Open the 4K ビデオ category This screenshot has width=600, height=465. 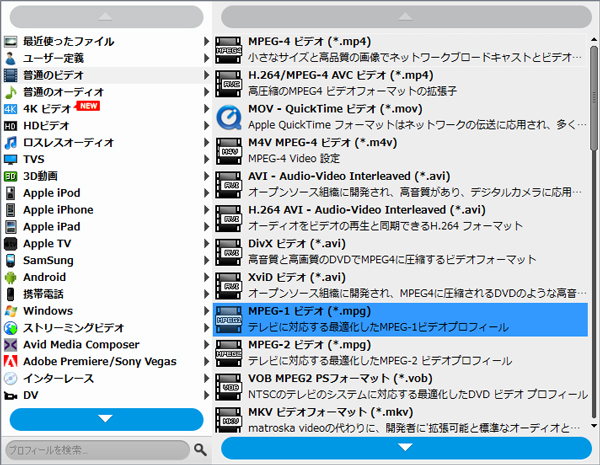pyautogui.click(x=107, y=109)
